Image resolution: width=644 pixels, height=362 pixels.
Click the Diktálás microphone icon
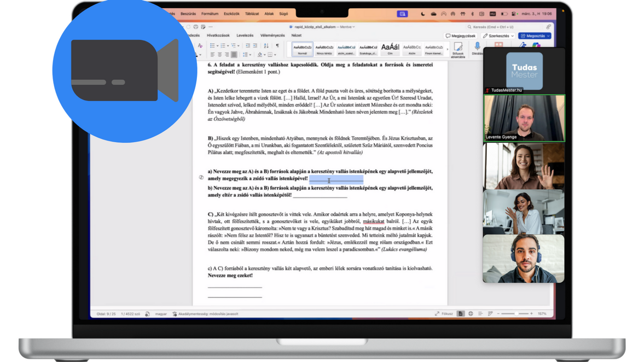point(477,46)
